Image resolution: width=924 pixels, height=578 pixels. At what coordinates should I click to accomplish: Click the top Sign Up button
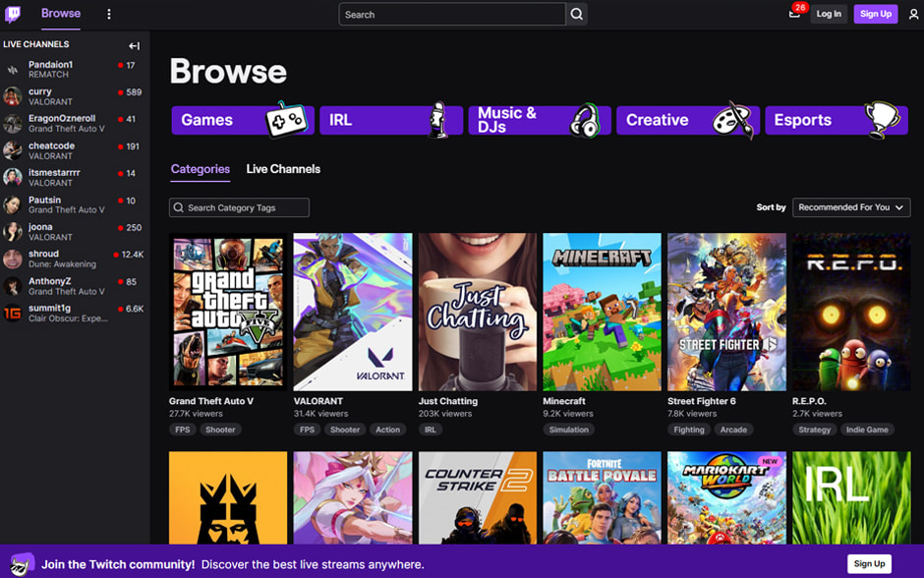(876, 14)
